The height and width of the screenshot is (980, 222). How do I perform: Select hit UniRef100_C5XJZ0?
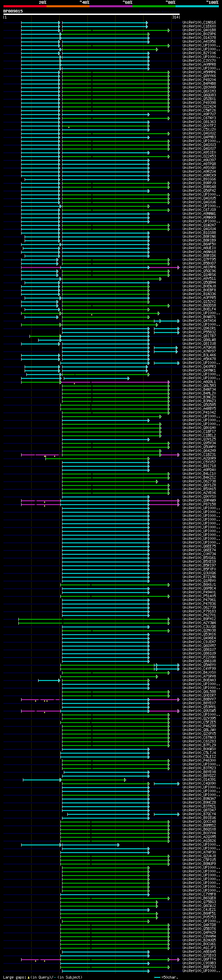point(199,129)
